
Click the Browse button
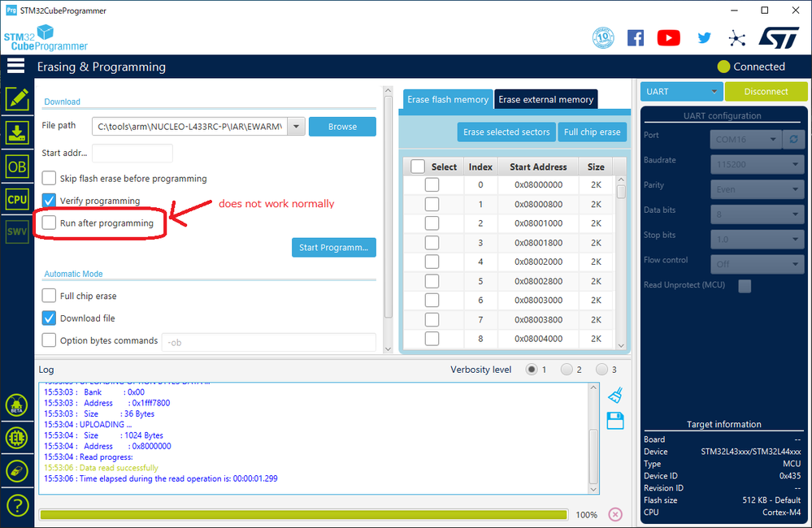click(342, 126)
